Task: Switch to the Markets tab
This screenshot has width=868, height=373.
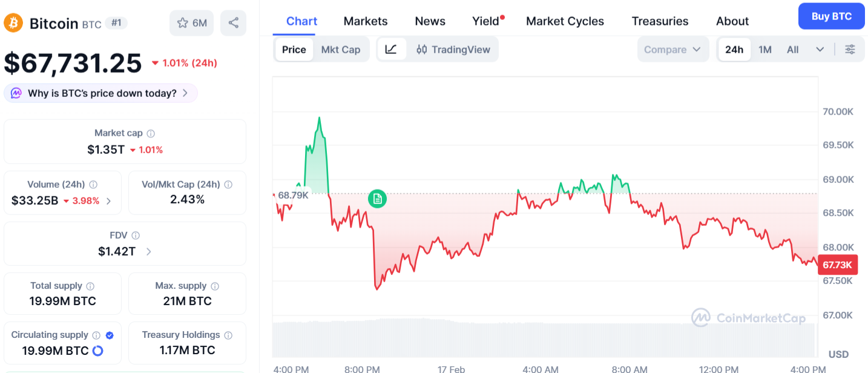Action: [365, 21]
